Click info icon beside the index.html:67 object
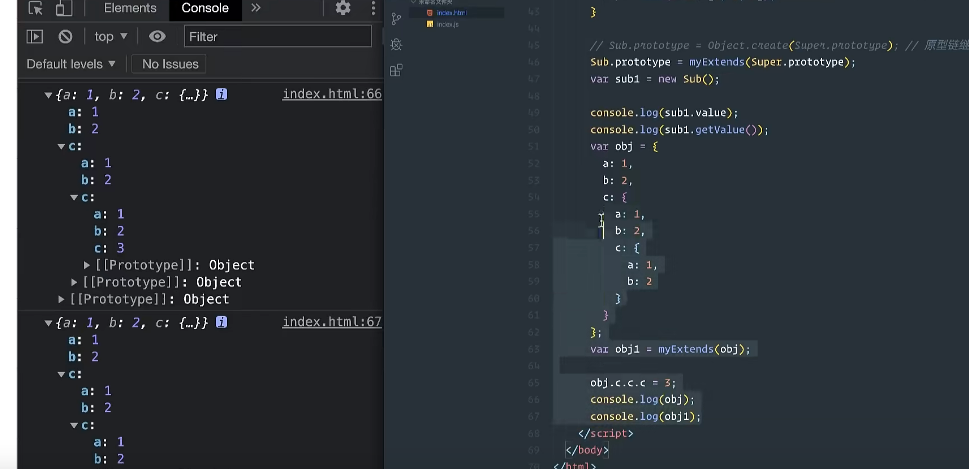Viewport: 969px width, 469px height. pos(221,323)
